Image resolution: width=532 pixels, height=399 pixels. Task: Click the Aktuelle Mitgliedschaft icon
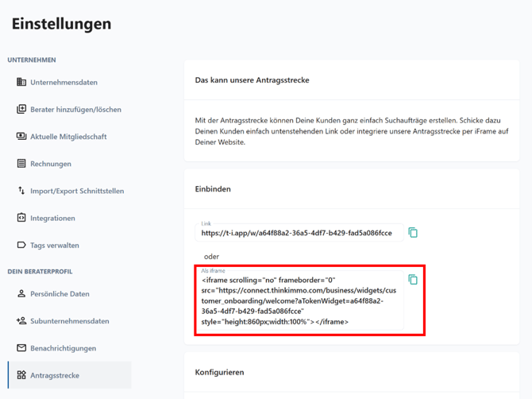pyautogui.click(x=21, y=136)
